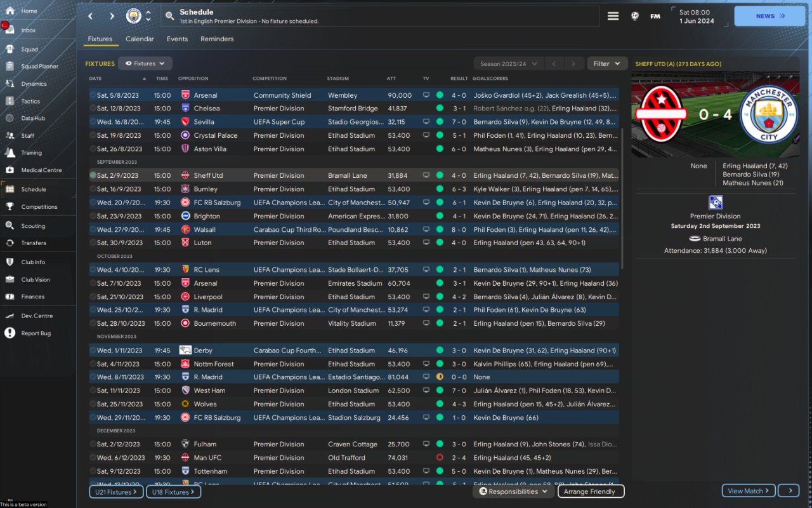
Task: Click the TV icon on the Sevilla row
Action: click(x=426, y=122)
